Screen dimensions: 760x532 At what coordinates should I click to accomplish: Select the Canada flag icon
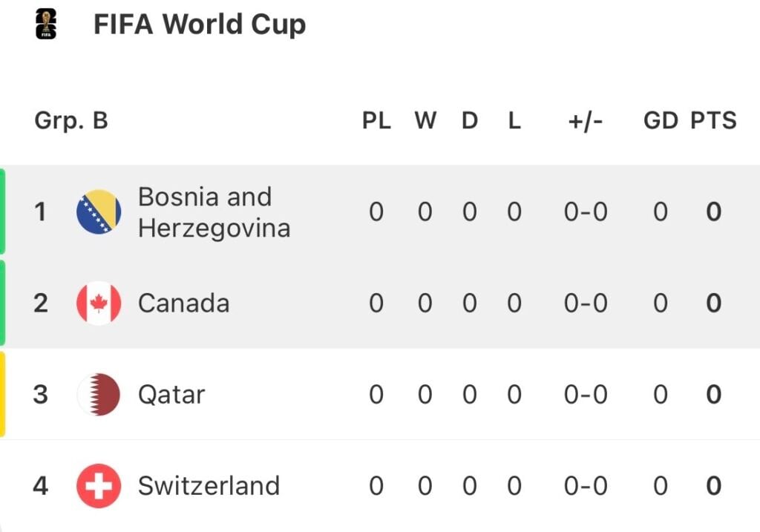click(x=99, y=303)
